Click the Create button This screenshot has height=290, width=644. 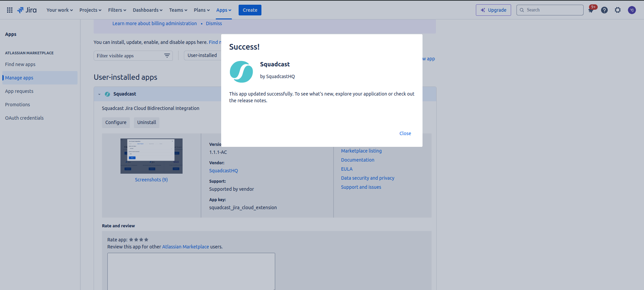250,10
